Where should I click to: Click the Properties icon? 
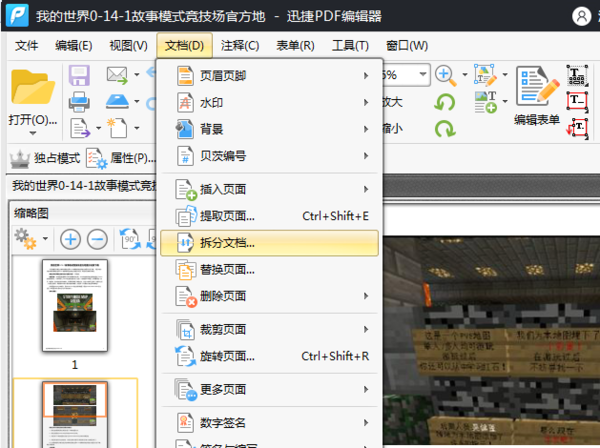pos(96,158)
